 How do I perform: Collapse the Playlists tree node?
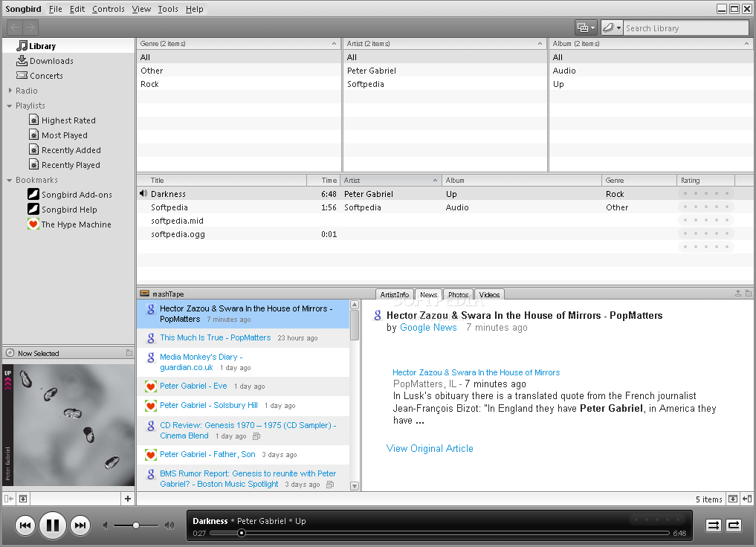click(x=9, y=106)
